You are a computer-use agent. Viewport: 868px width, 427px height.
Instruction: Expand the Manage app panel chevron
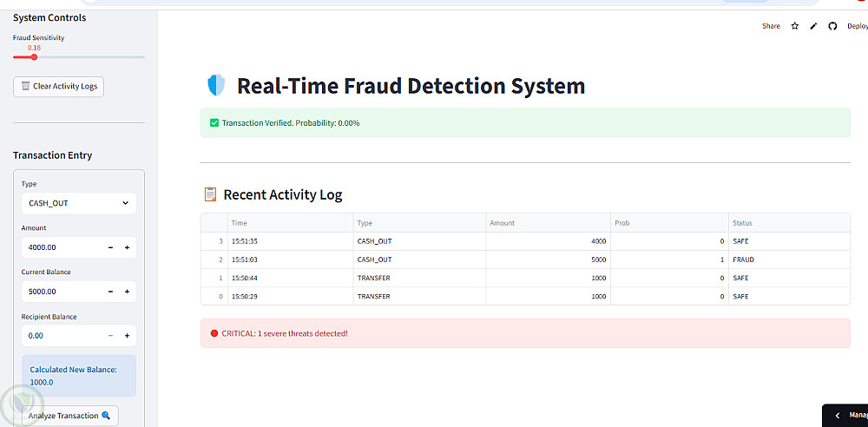pyautogui.click(x=838, y=416)
